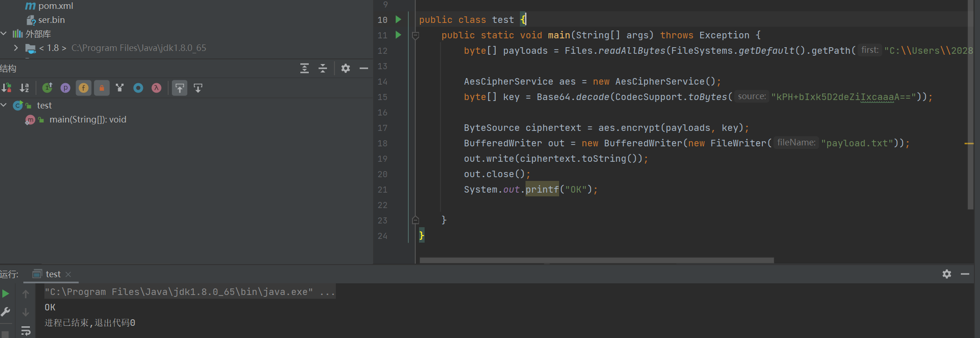Click Autoscroll to Source icon
This screenshot has height=338, width=980.
[x=180, y=88]
